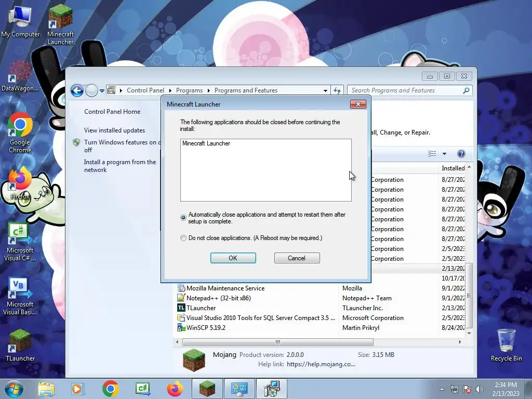532x399 pixels.
Task: Click Cancel in Minecraft Launcher dialog
Action: (297, 258)
